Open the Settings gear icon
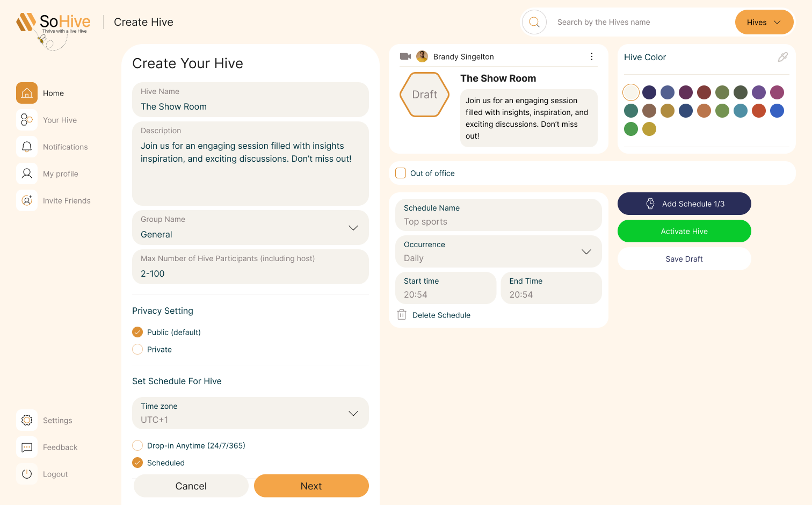 coord(27,420)
